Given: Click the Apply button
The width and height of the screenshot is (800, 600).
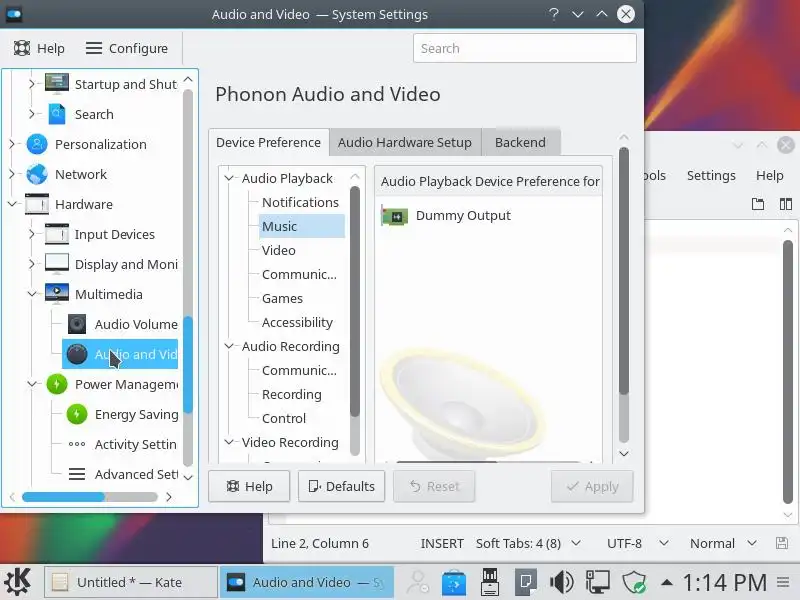Looking at the screenshot, I should [592, 486].
